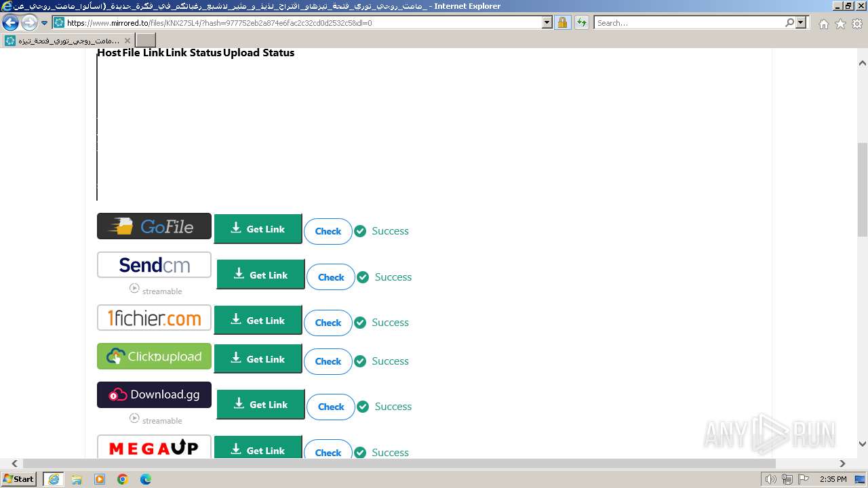Open Internet Explorer from the taskbar
This screenshot has width=868, height=488.
pos(54,479)
